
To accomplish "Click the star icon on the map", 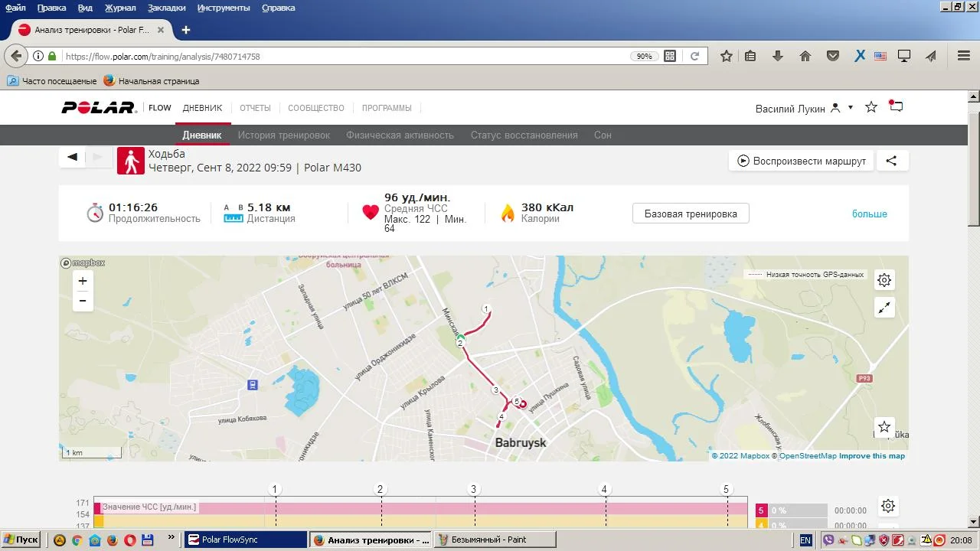I will coord(884,427).
